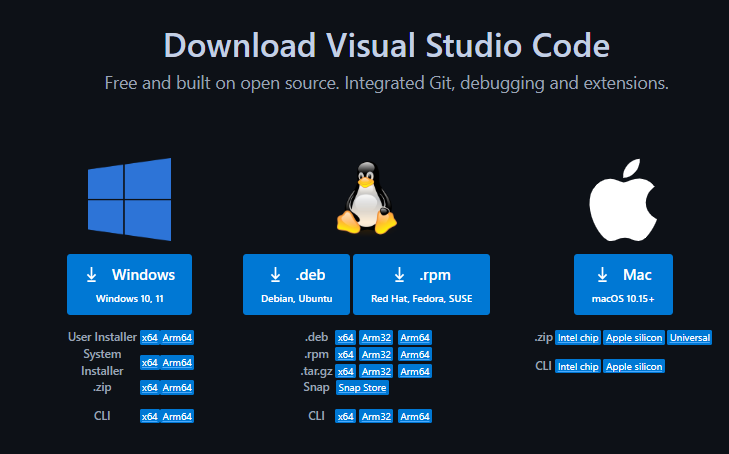Click the 'User Installer' label
Viewport: 729px width, 454px height.
coord(102,337)
